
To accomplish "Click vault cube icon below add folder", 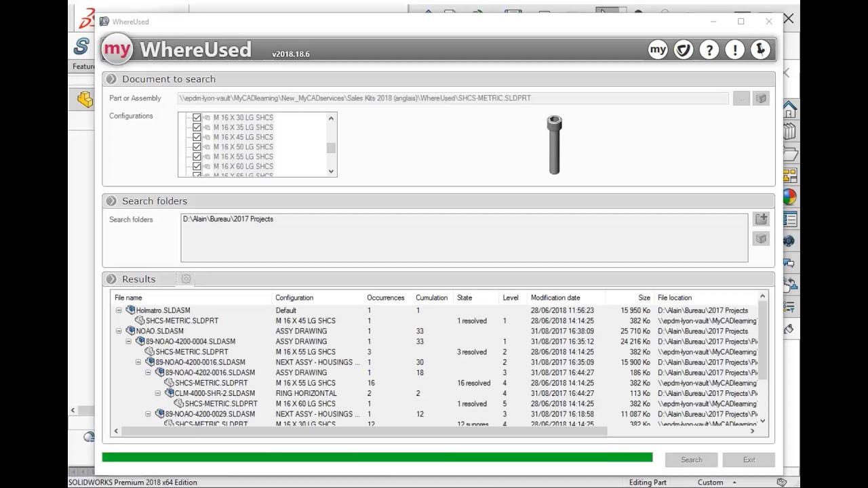I will pyautogui.click(x=761, y=239).
